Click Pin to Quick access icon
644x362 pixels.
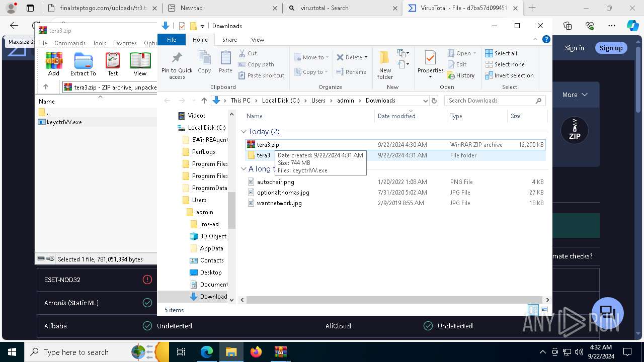coord(177,64)
